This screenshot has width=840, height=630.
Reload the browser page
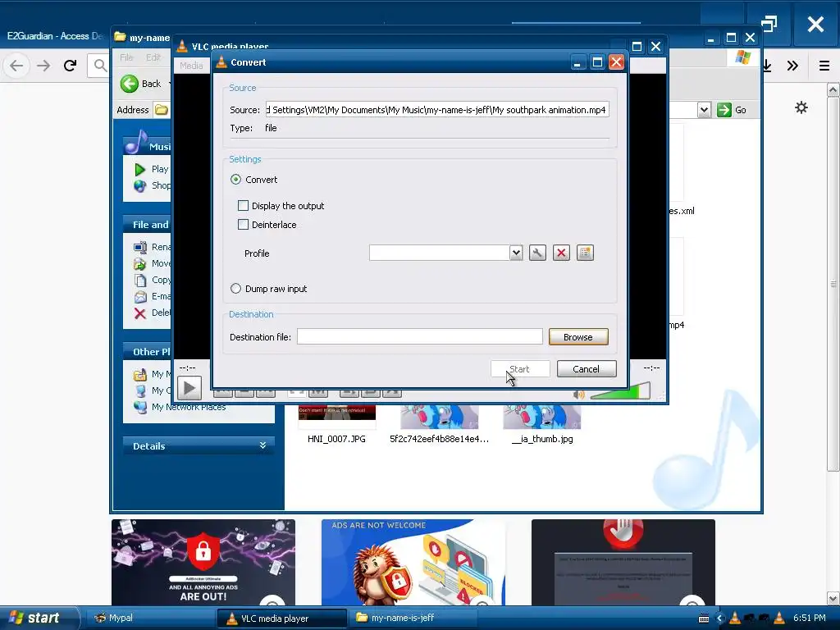(x=71, y=66)
